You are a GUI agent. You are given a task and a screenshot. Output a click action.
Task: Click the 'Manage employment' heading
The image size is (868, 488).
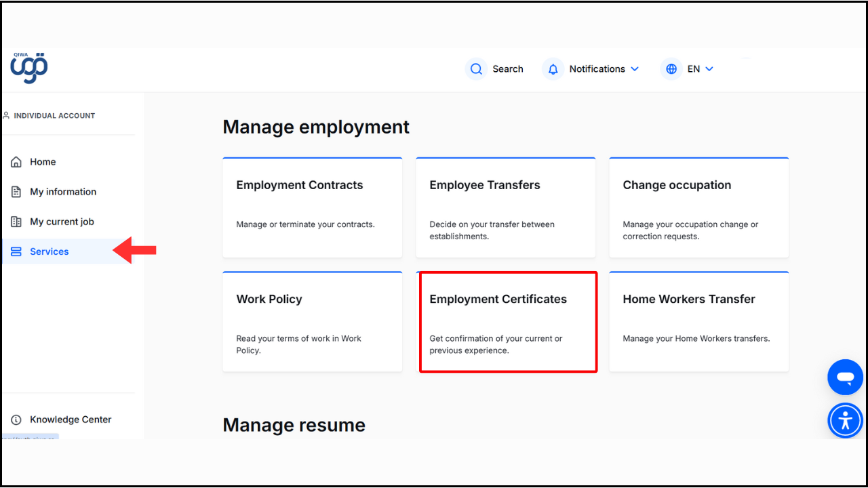point(316,127)
